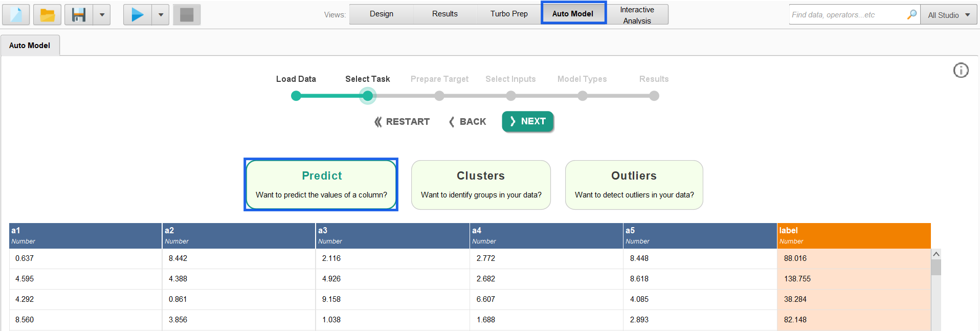Open the Turbo Prep view
The width and height of the screenshot is (980, 331).
pos(509,14)
